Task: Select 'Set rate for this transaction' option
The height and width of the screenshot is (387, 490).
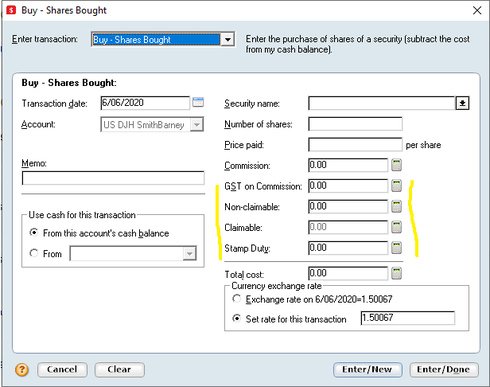Action: pyautogui.click(x=236, y=319)
